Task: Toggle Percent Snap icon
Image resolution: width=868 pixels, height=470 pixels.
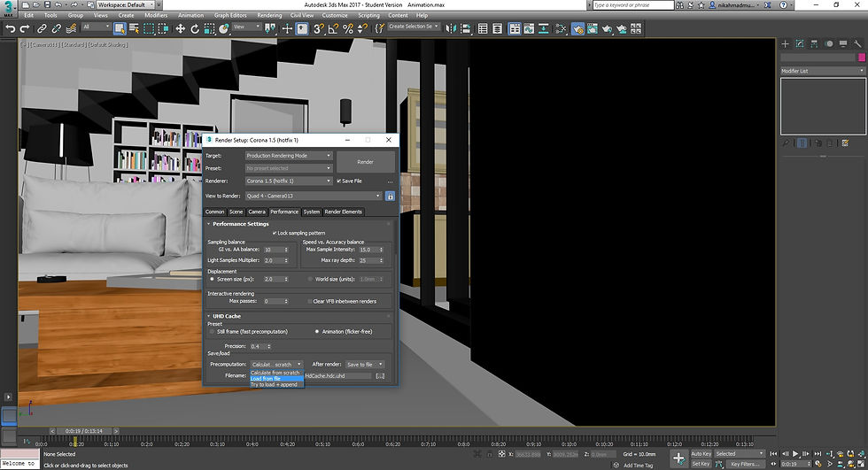Action: pos(347,28)
